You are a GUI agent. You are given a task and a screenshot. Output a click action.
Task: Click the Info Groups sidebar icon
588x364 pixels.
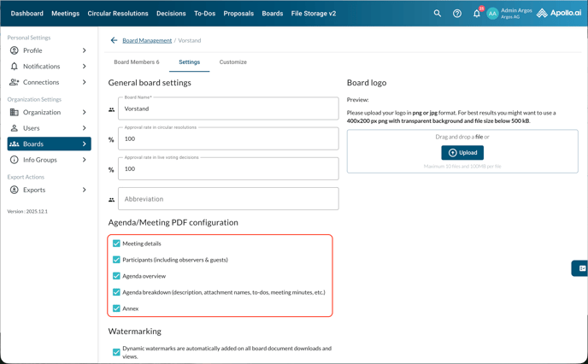14,160
